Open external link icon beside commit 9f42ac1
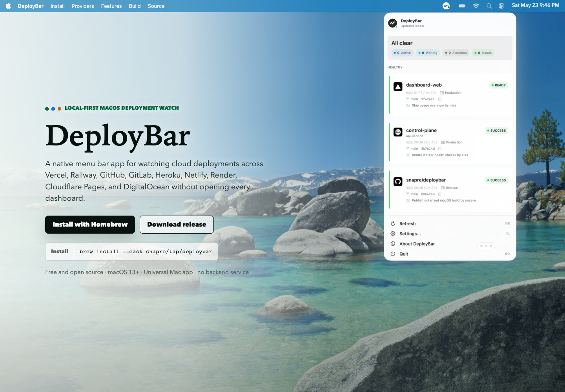 click(440, 99)
